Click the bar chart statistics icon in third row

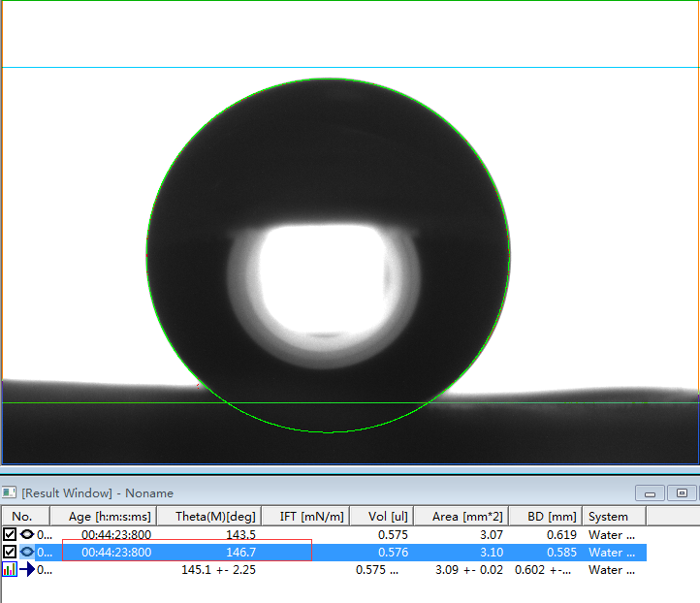(x=10, y=570)
